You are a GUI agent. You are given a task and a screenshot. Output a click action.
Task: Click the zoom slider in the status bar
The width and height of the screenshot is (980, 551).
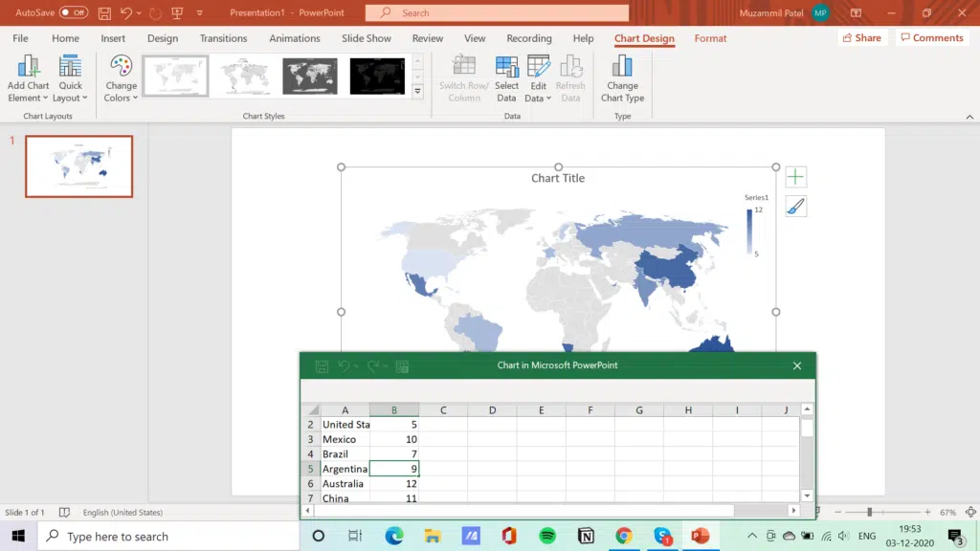point(869,513)
